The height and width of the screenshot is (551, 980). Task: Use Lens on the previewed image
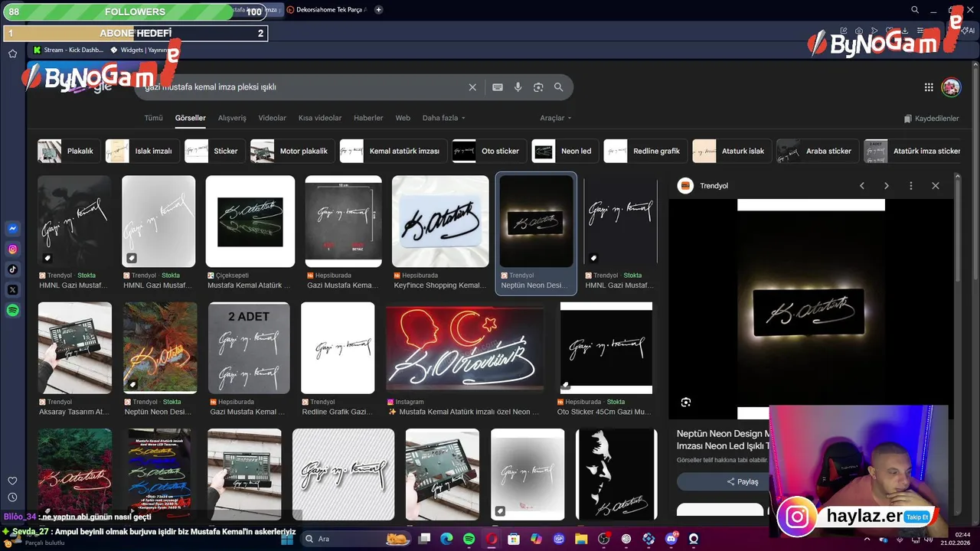coord(686,403)
